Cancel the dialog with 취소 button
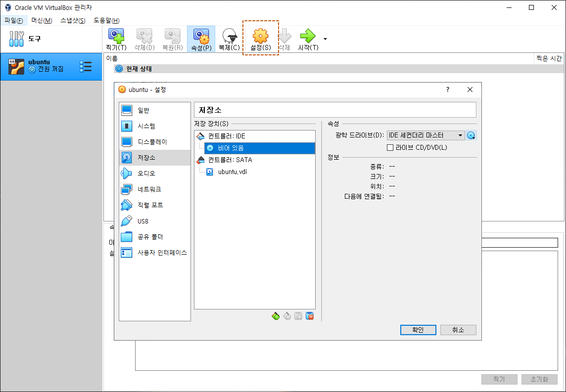 click(458, 330)
